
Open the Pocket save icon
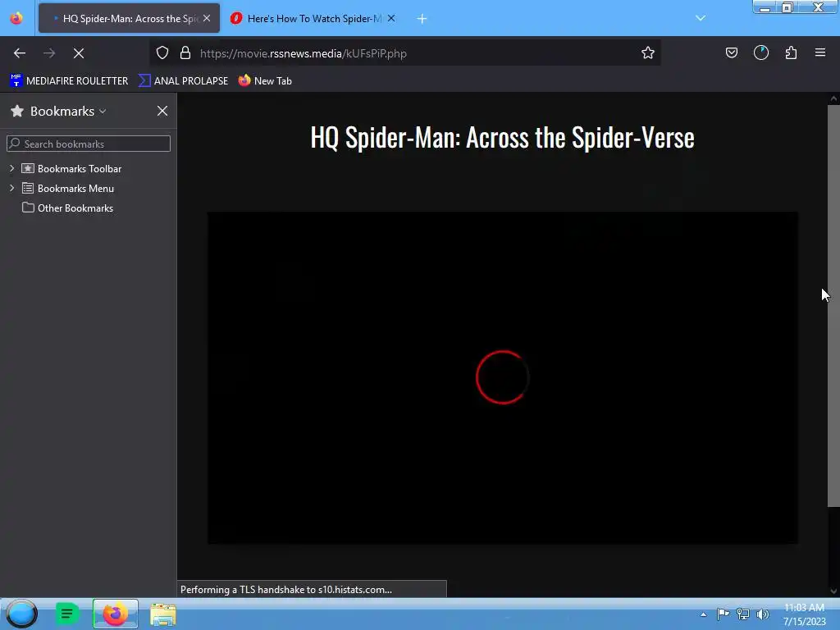[x=732, y=52]
